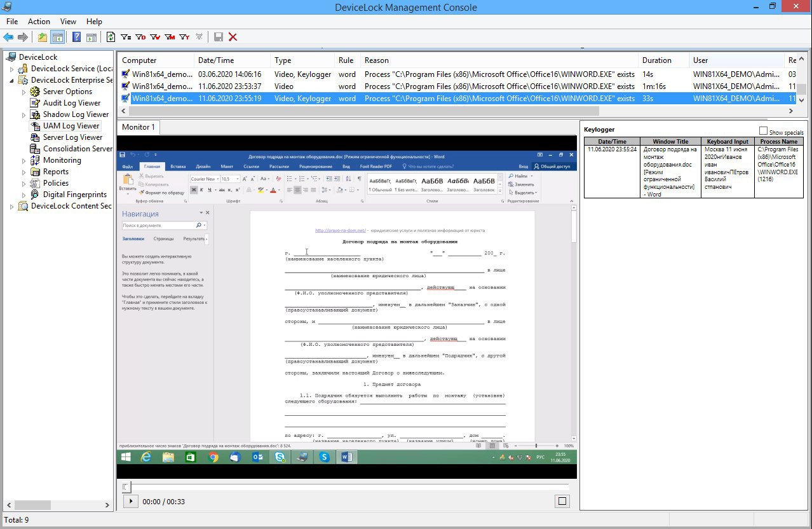812x529 pixels.
Task: Open the Filter settings funnel icon
Action: [x=126, y=37]
